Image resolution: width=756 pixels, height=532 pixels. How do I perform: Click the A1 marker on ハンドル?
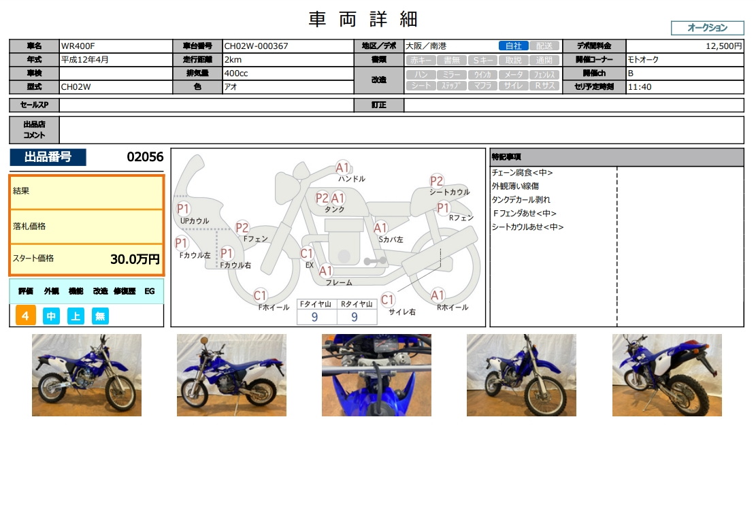tap(342, 167)
